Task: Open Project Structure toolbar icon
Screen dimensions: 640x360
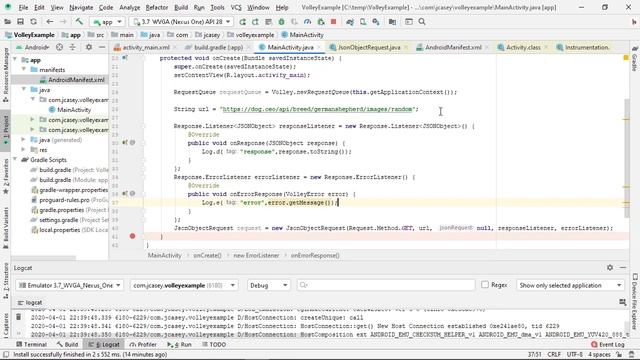Action: (x=392, y=22)
